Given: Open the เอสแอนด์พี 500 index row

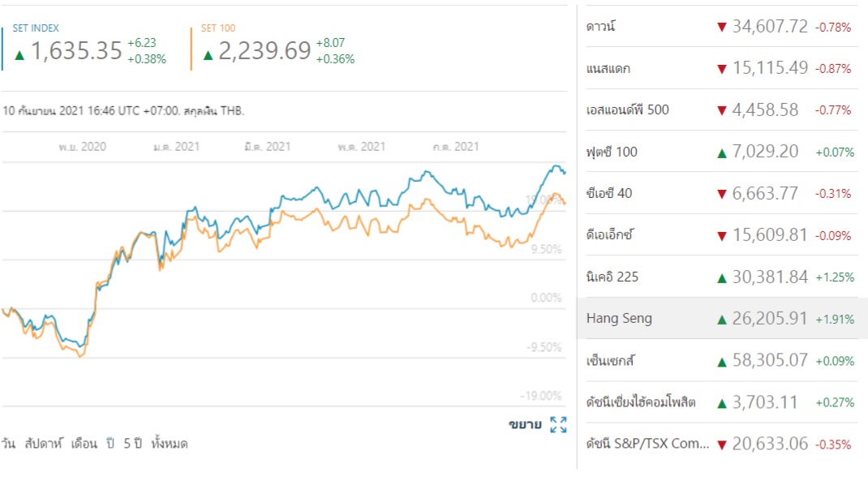Looking at the screenshot, I should [x=627, y=110].
